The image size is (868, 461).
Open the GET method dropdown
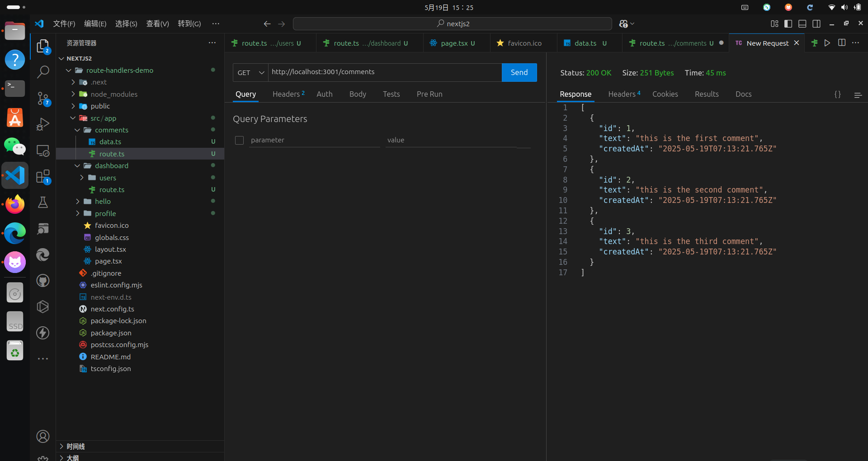pos(250,73)
